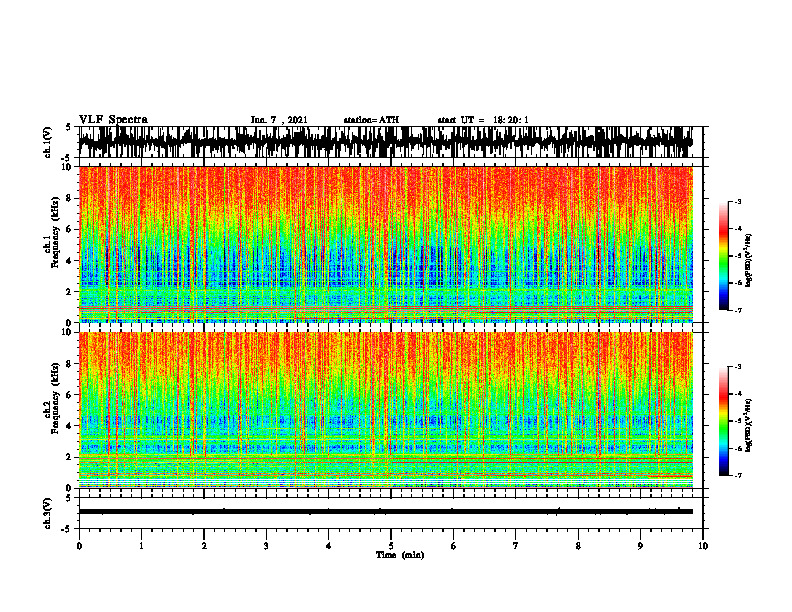Click the "-7" label on the ch.2 colorbar

[x=738, y=475]
